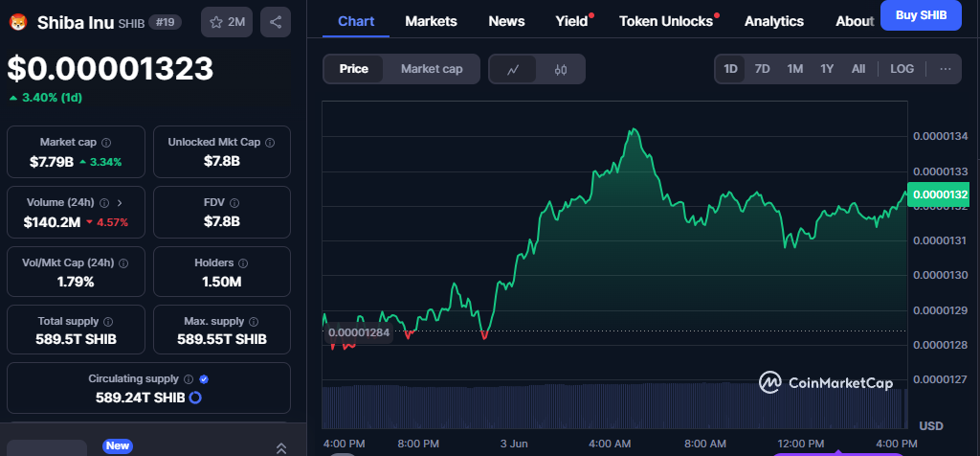The width and height of the screenshot is (980, 456).
Task: Show FDV info icon
Action: [234, 203]
